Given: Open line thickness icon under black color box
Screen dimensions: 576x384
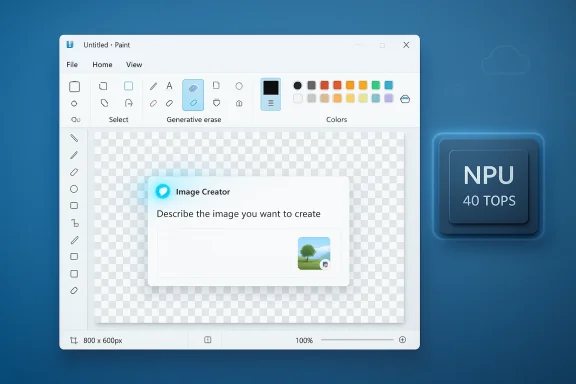Looking at the screenshot, I should tap(271, 103).
